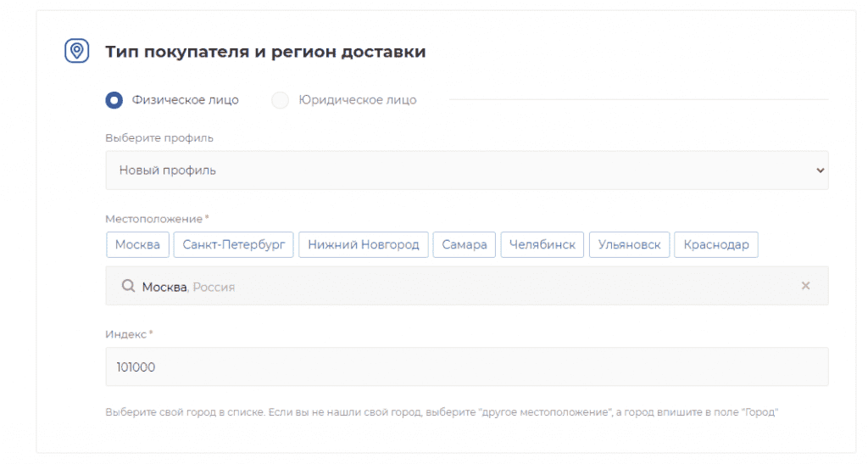Pick the Нижний Новгород city button
Screen dimensions: 868x464
363,244
